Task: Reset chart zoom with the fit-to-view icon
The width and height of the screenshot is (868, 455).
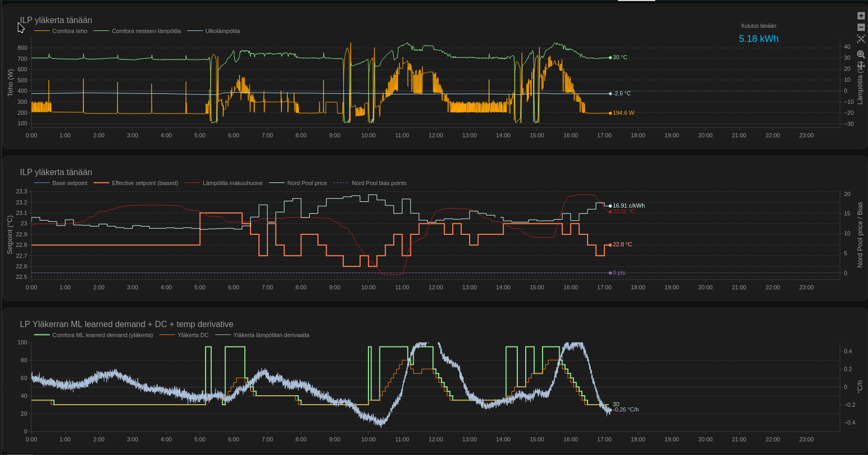Action: point(861,39)
